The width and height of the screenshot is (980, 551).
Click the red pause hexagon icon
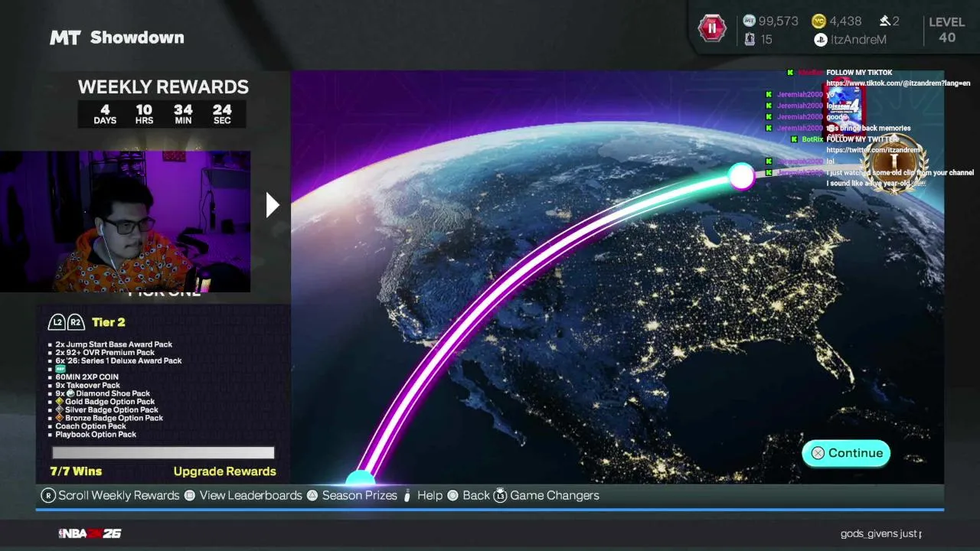(711, 28)
